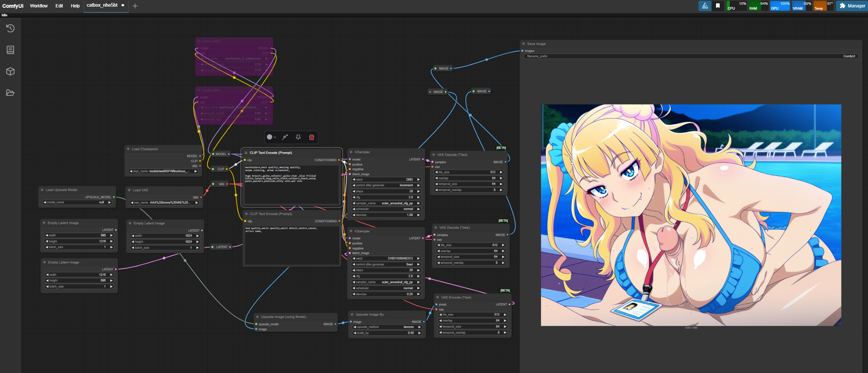The height and width of the screenshot is (373, 868).
Task: Collapse the Load Checkpoint node via title dot
Action: click(x=128, y=149)
